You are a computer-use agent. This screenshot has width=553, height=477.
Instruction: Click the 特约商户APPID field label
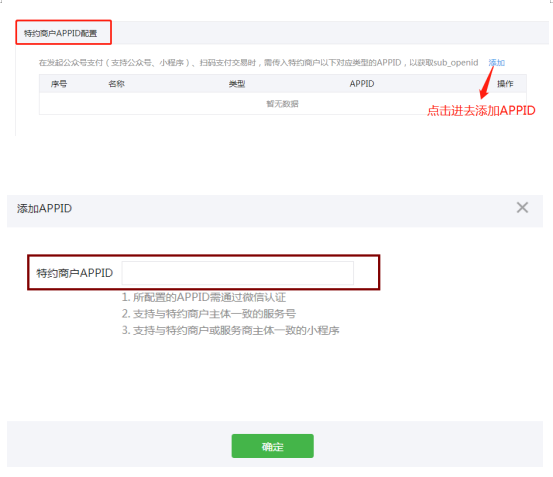74,273
